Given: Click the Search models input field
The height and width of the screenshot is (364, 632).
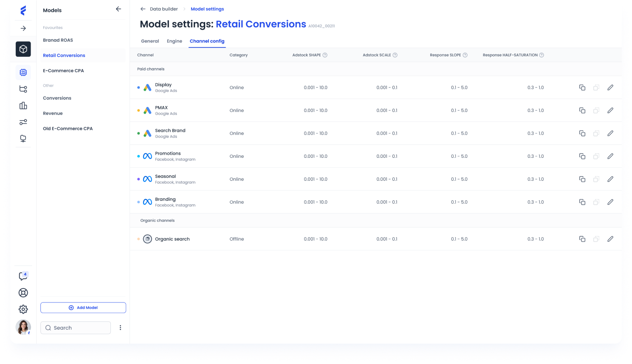Looking at the screenshot, I should 76,328.
